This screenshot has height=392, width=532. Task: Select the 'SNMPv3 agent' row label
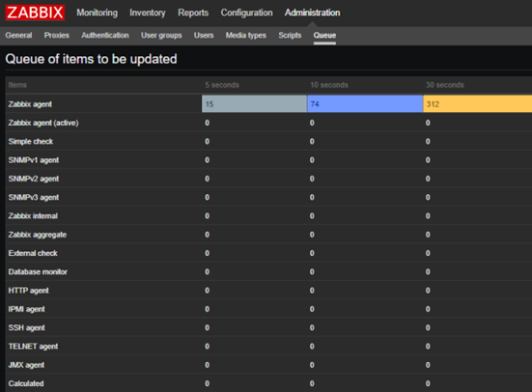34,198
